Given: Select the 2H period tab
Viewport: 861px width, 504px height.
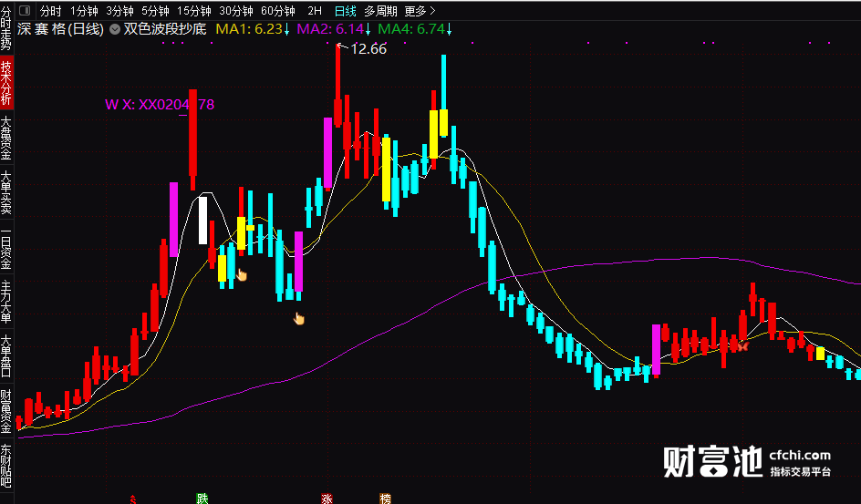Looking at the screenshot, I should coord(315,11).
